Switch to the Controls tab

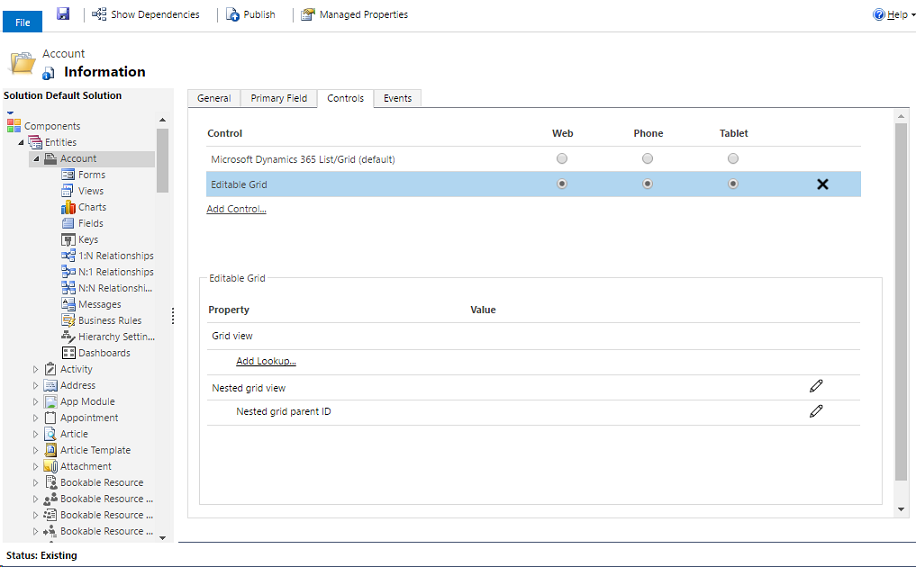[345, 98]
